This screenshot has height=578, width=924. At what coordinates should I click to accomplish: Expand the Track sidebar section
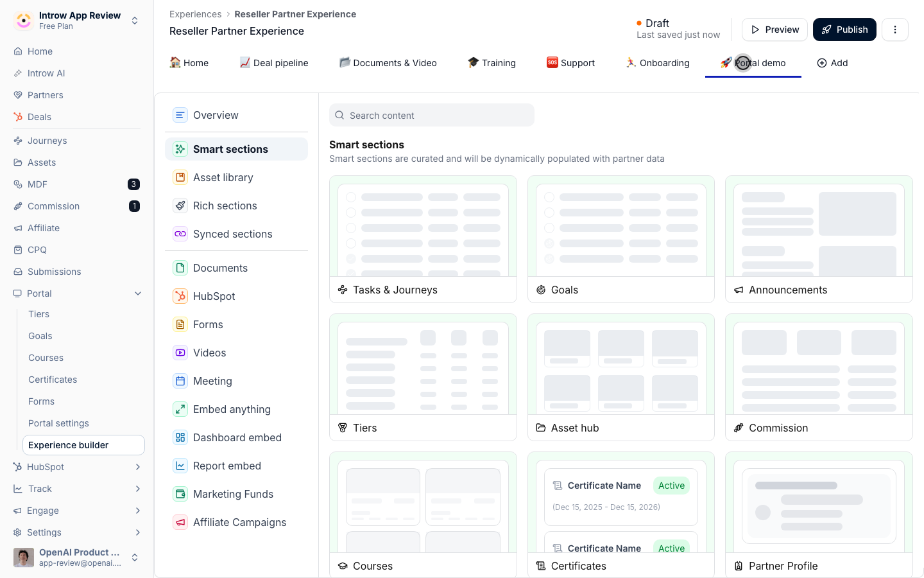(138, 489)
